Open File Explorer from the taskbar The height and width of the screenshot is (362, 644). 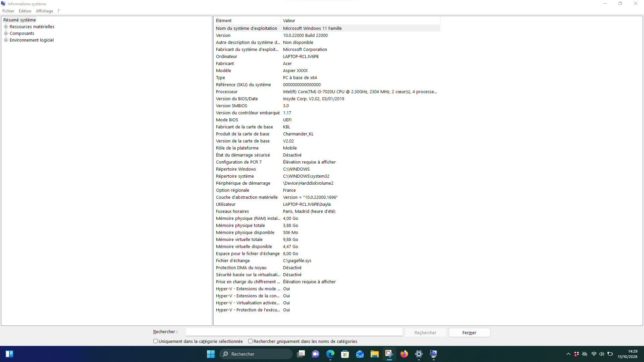click(375, 354)
